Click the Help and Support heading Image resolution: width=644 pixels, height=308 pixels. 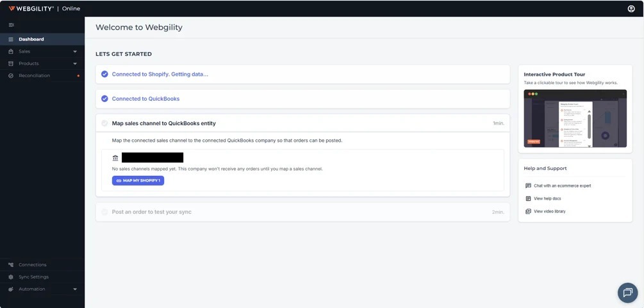[545, 169]
